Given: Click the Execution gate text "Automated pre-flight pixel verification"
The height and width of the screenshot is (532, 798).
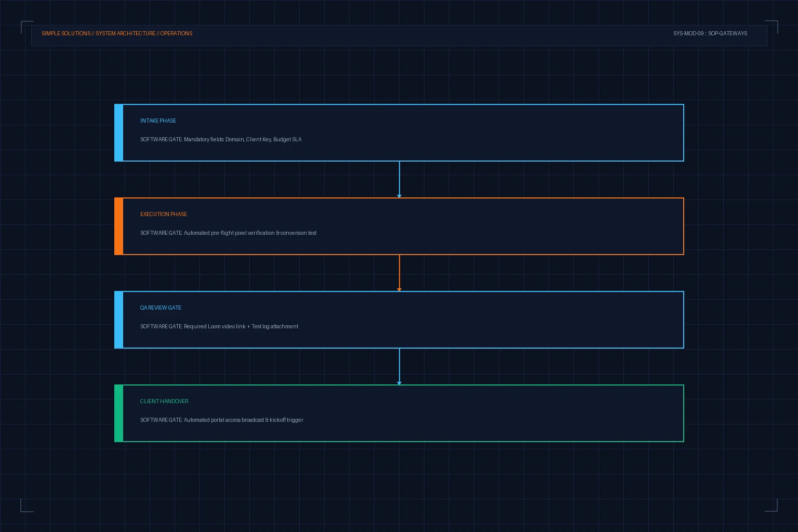Looking at the screenshot, I should (229, 233).
